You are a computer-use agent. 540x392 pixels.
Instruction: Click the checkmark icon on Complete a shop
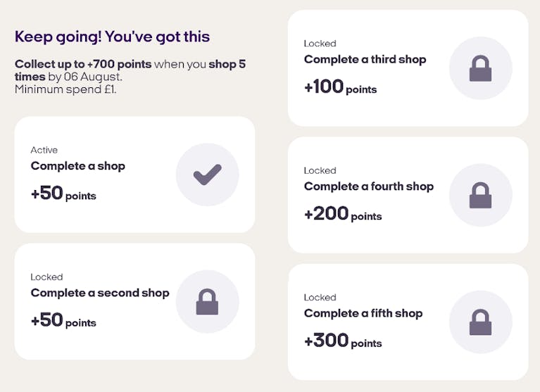click(x=207, y=175)
